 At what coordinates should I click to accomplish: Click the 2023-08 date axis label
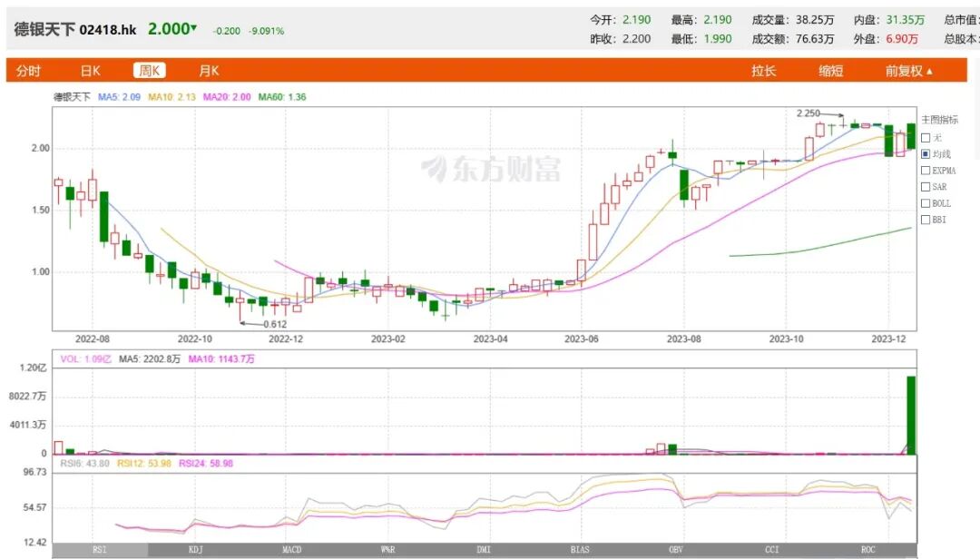[684, 338]
